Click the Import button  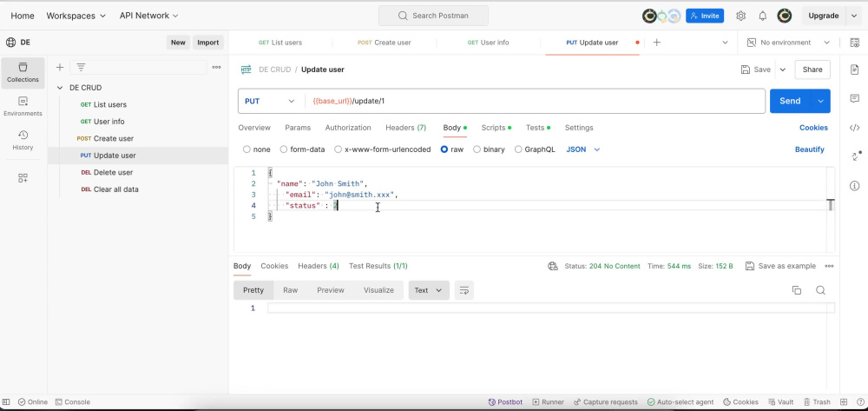click(x=208, y=43)
